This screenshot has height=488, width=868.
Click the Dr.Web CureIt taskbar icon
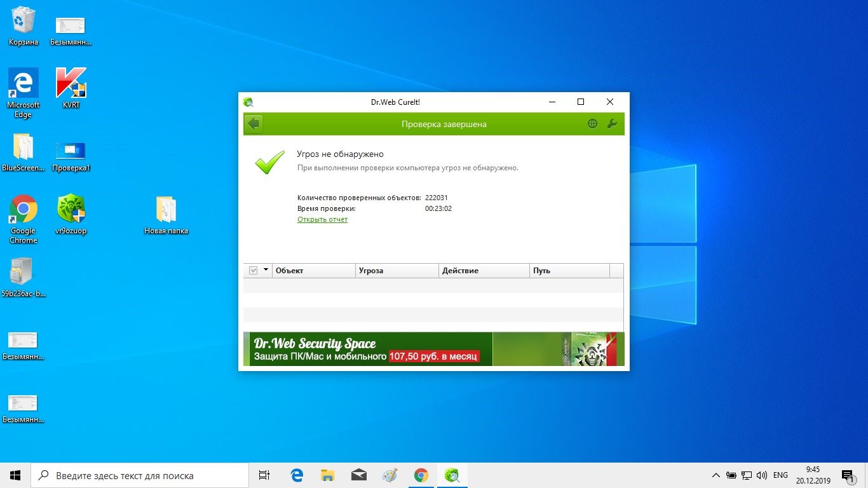452,475
